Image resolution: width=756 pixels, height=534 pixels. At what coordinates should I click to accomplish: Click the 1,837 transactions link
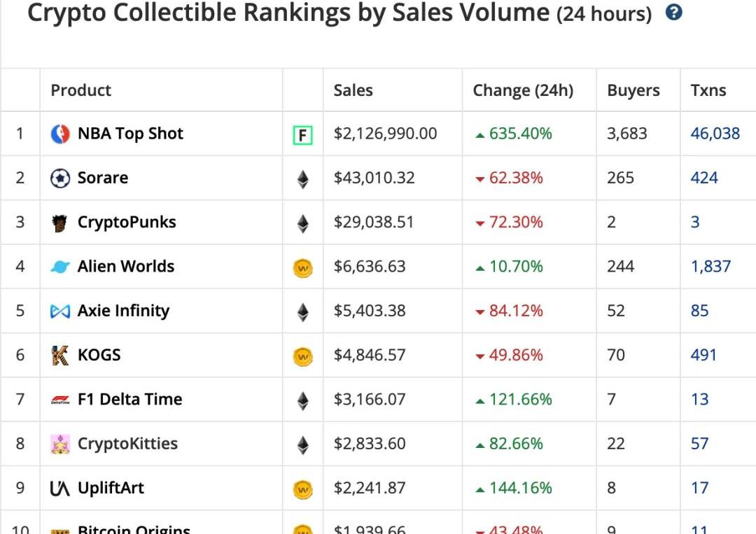710,267
